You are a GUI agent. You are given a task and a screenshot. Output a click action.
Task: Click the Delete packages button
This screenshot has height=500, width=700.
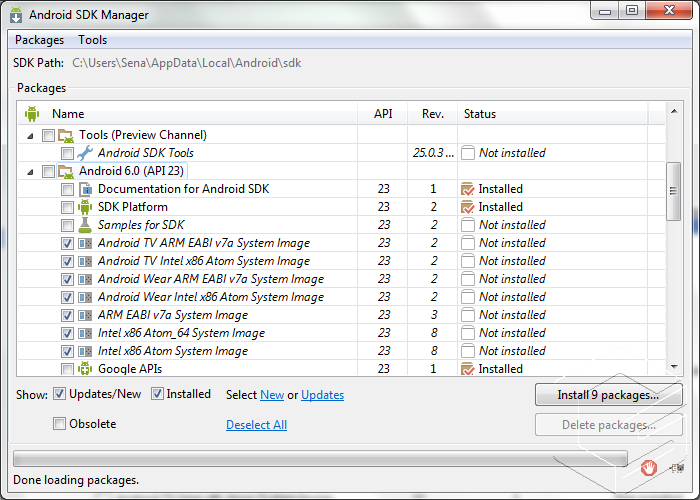pyautogui.click(x=608, y=425)
